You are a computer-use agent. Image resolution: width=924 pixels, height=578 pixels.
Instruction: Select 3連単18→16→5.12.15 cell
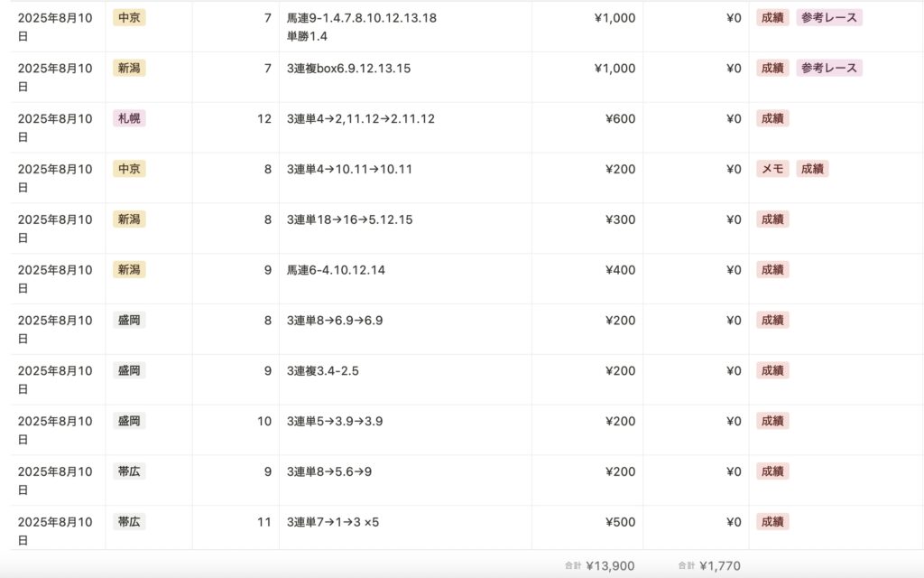pyautogui.click(x=405, y=228)
